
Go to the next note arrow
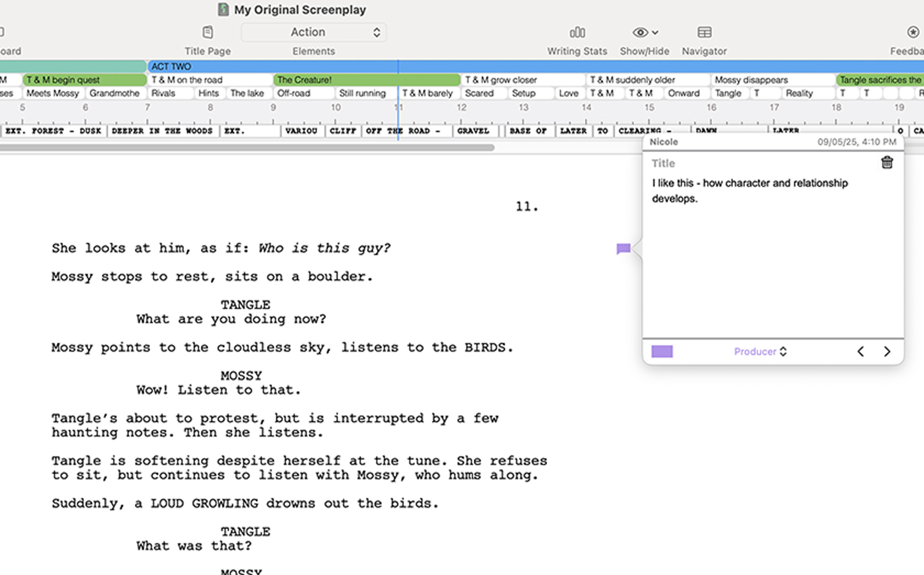[887, 352]
